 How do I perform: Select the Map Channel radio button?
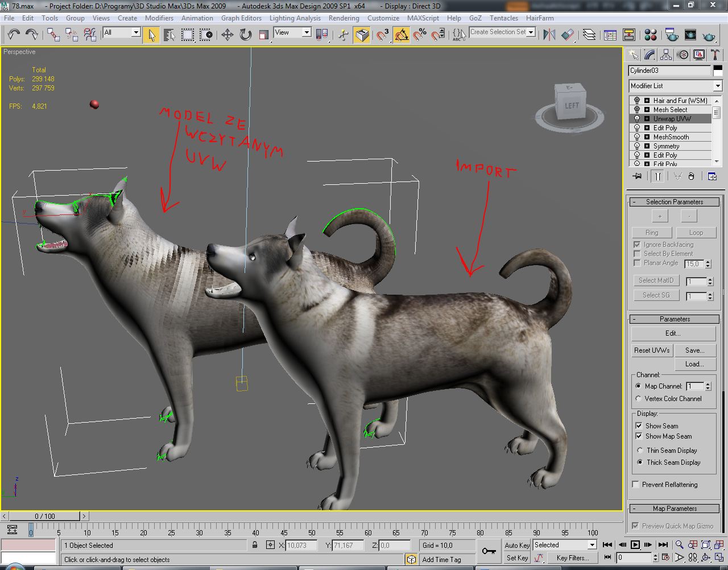(639, 386)
